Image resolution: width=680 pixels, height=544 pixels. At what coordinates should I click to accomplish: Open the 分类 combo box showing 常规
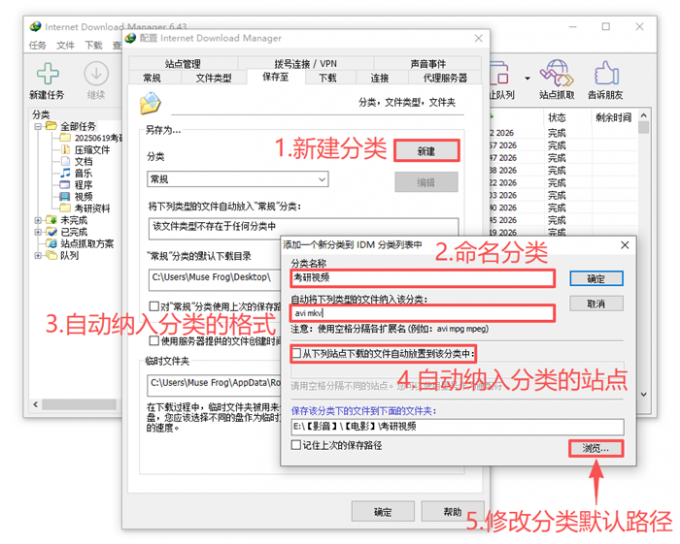[238, 179]
